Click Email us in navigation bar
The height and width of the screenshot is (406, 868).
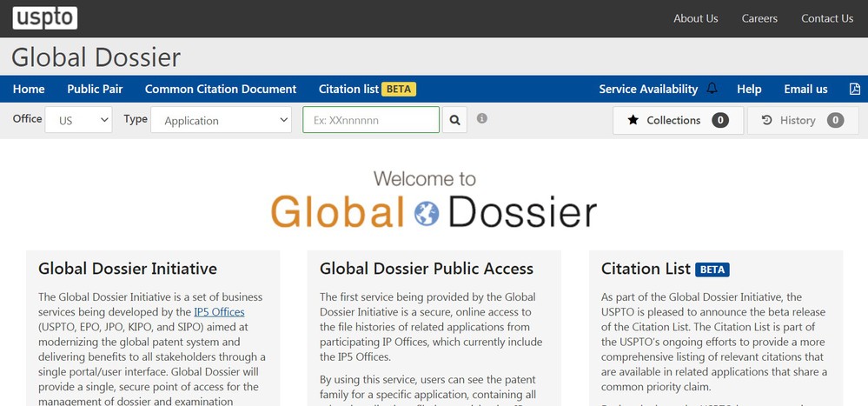805,90
